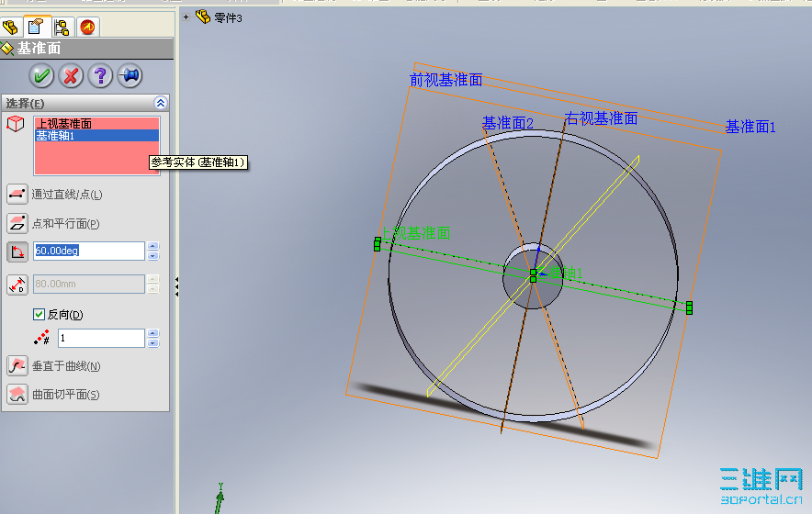Image resolution: width=812 pixels, height=514 pixels.
Task: Switch to the PropertyManager tab
Action: coord(36,27)
